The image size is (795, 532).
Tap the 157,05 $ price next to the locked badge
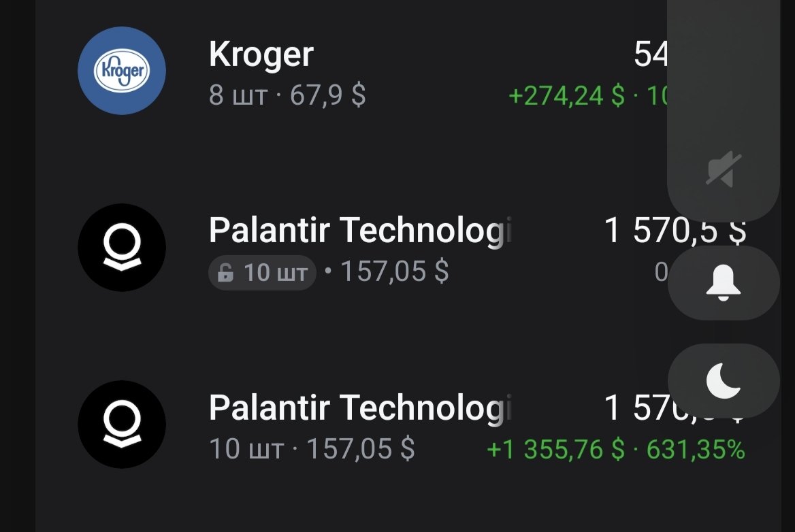click(395, 273)
